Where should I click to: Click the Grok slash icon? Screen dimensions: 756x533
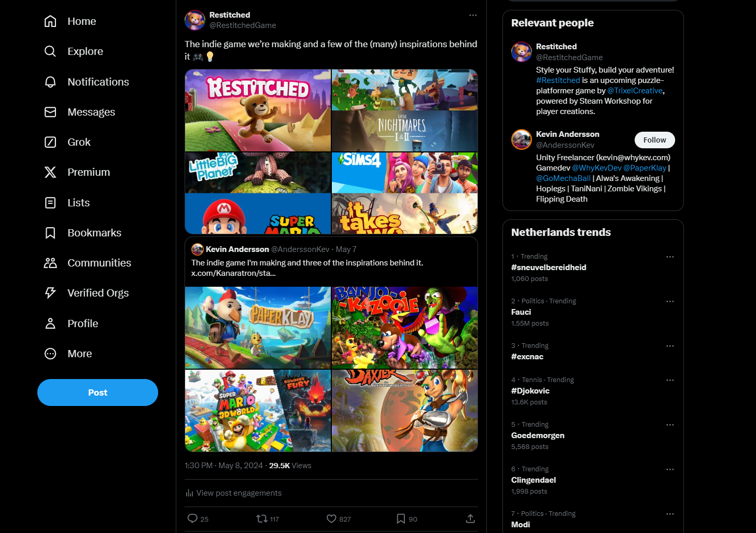[x=50, y=142]
